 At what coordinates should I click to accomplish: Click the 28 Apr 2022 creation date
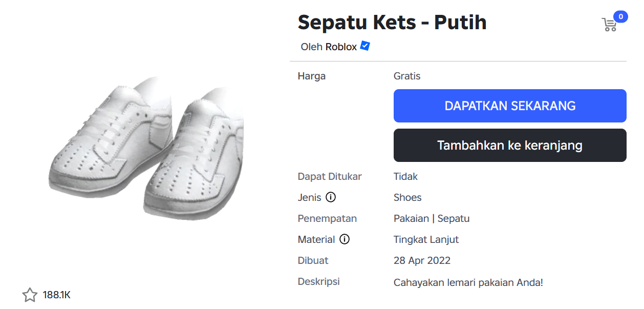[x=422, y=260]
